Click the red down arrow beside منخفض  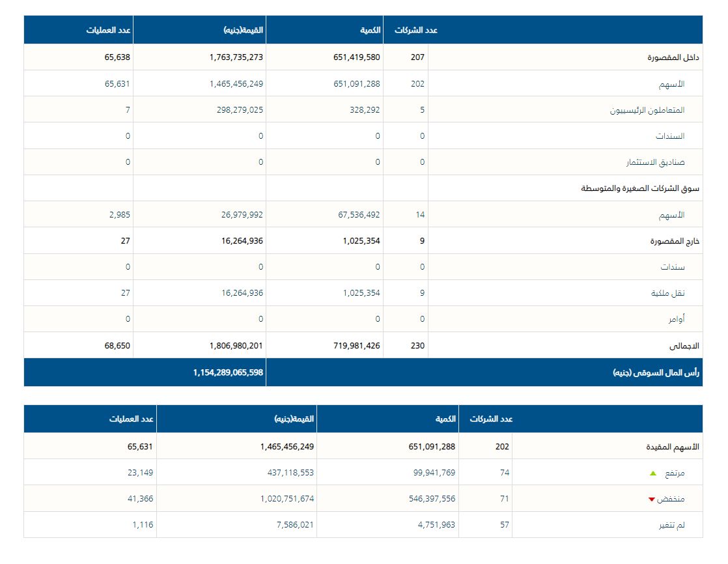click(651, 500)
